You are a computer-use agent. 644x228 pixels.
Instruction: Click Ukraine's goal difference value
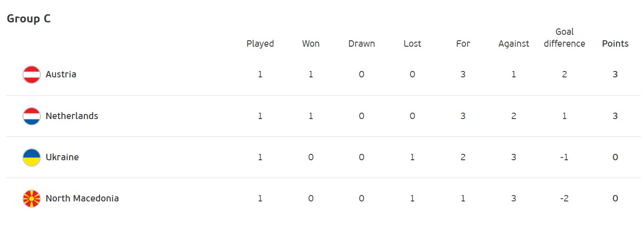pyautogui.click(x=564, y=157)
